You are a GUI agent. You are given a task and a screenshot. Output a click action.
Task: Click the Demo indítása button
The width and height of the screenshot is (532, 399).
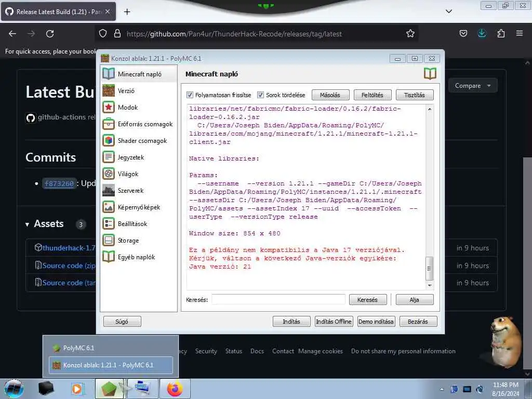point(376,321)
